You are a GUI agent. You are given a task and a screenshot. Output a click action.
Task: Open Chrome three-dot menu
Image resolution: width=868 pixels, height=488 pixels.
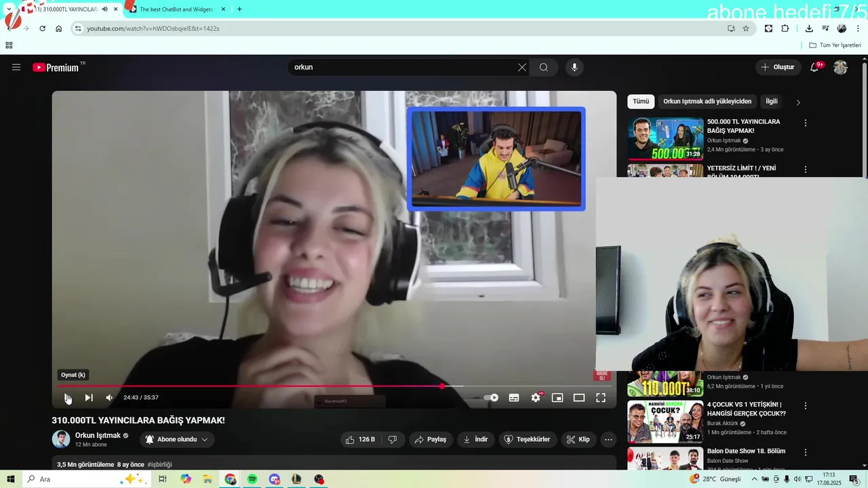click(x=859, y=28)
